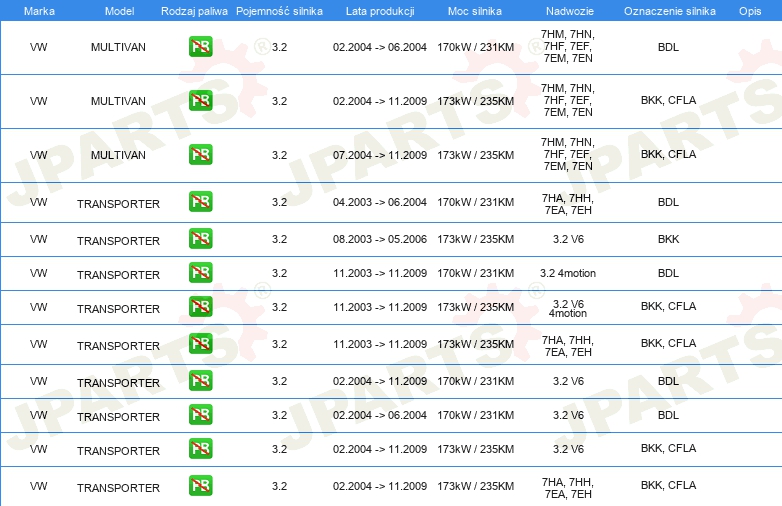Click 'BDL' in the TRANSPORTER 04.2003 -> 06.2004 row

668,202
